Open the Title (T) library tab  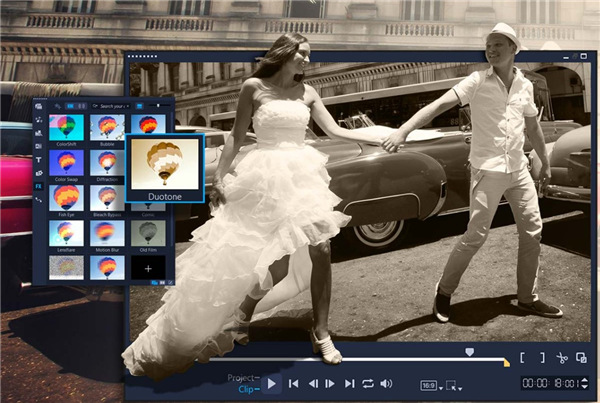(x=38, y=159)
